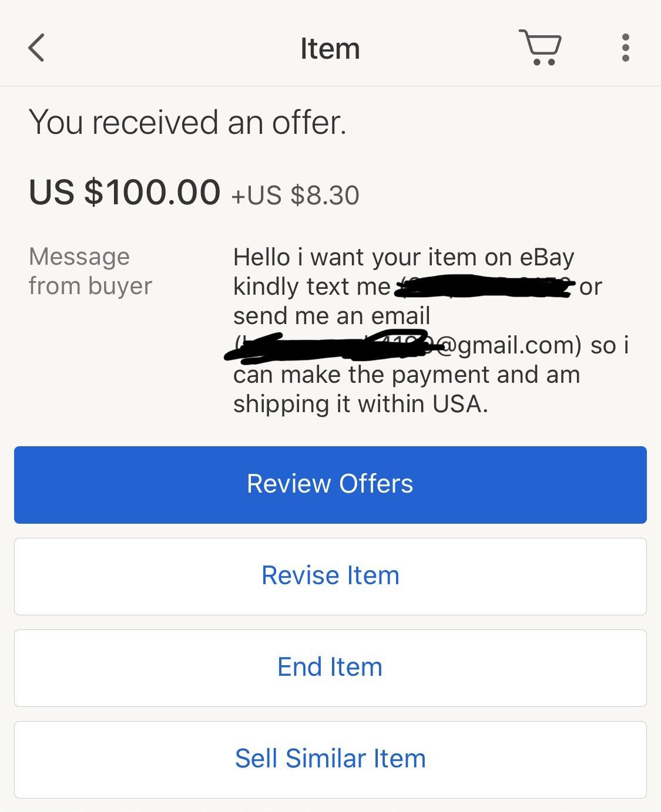Image resolution: width=661 pixels, height=812 pixels.
Task: Tap the blue Review Offers banner
Action: click(330, 484)
